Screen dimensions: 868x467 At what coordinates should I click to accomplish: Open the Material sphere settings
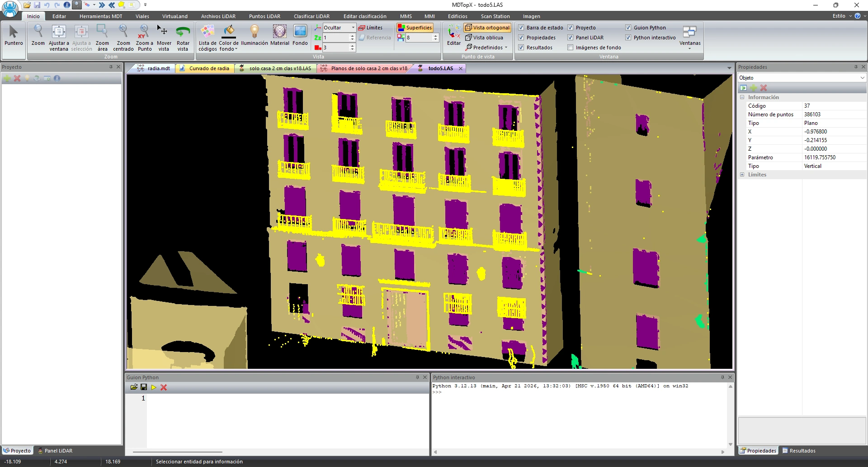pos(280,36)
